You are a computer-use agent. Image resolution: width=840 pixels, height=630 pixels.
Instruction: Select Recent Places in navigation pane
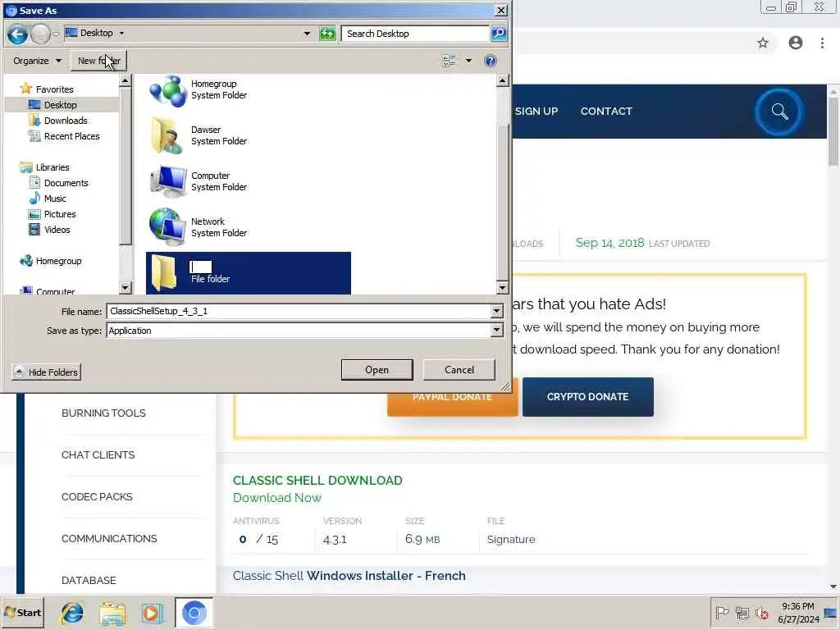[x=72, y=136]
